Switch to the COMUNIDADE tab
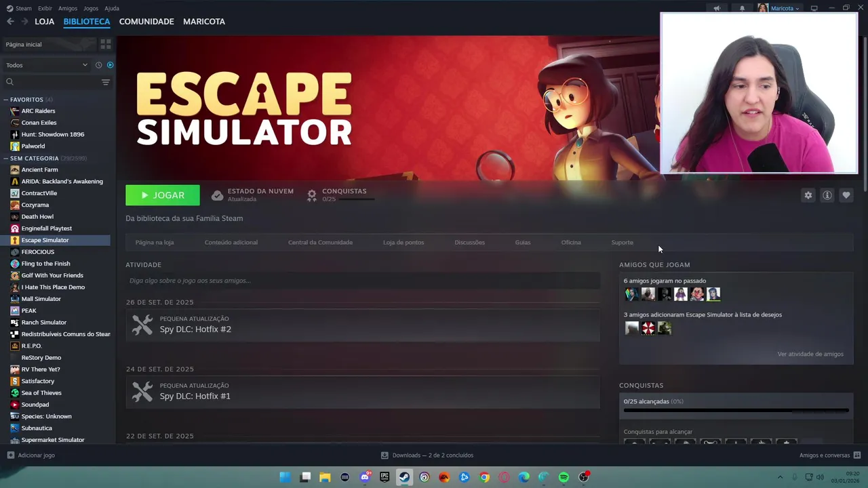 (146, 22)
